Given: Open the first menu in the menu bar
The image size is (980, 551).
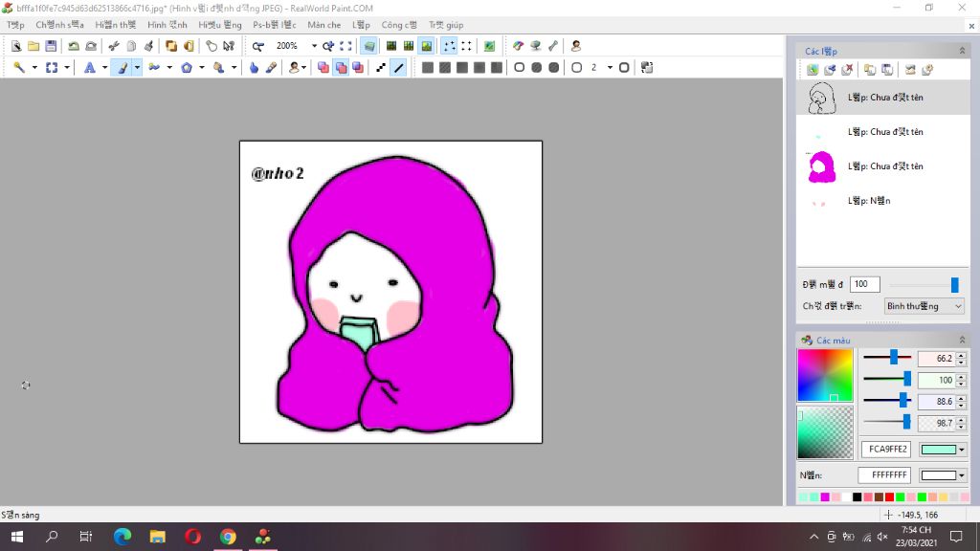Looking at the screenshot, I should pyautogui.click(x=15, y=25).
